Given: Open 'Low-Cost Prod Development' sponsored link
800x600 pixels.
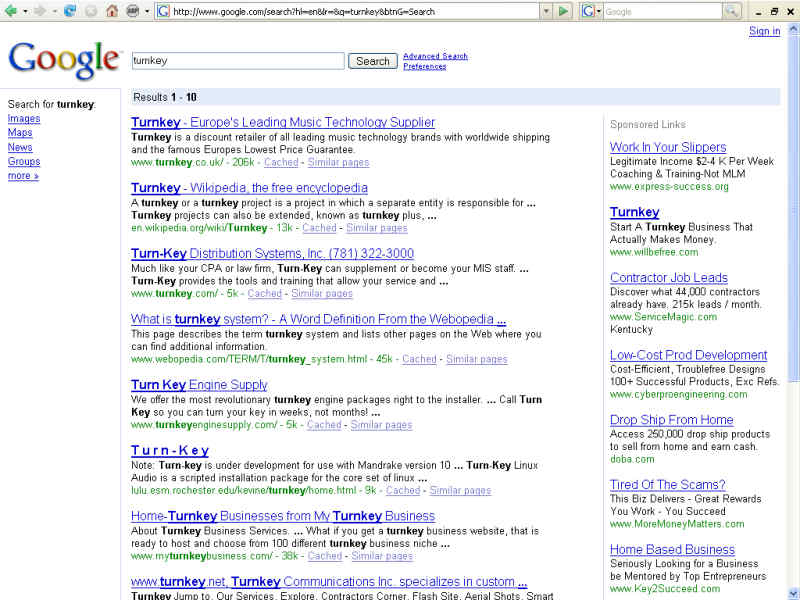Looking at the screenshot, I should [689, 355].
